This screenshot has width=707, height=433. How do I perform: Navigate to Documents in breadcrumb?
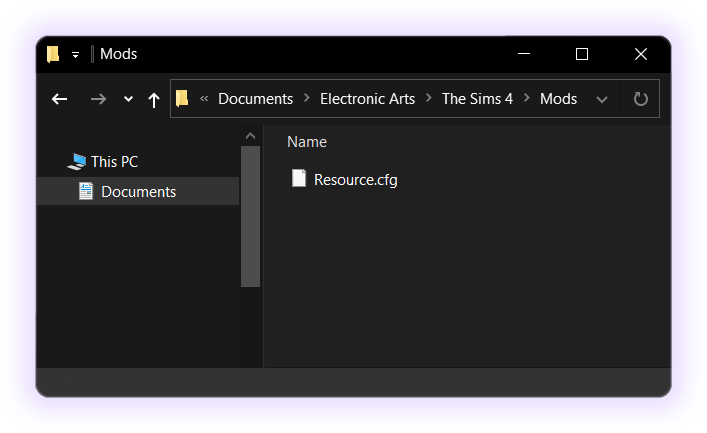(255, 99)
